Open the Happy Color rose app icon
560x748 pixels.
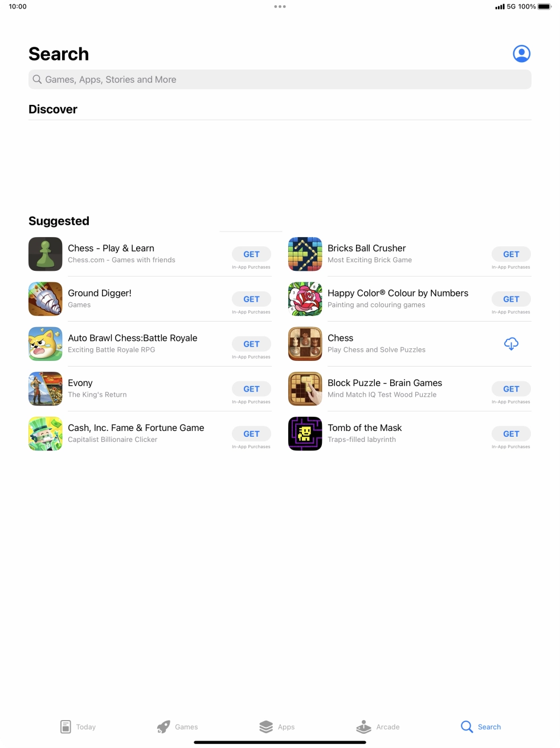(305, 299)
